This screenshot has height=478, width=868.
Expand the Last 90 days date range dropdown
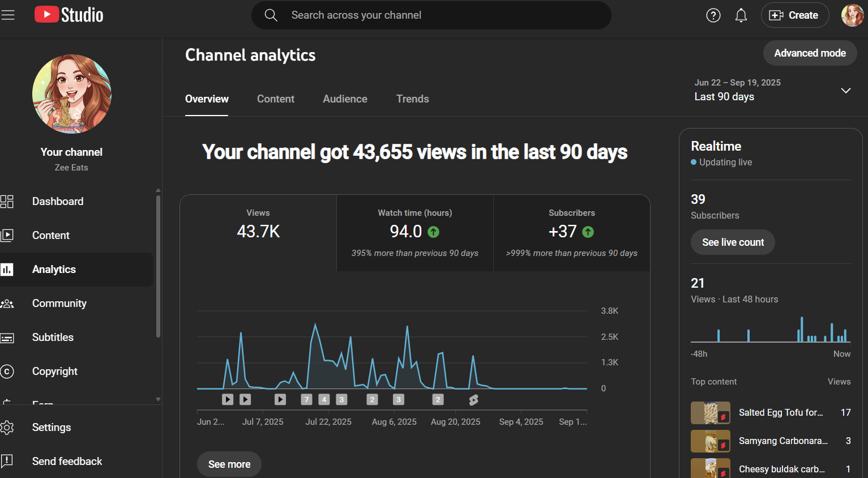point(845,91)
